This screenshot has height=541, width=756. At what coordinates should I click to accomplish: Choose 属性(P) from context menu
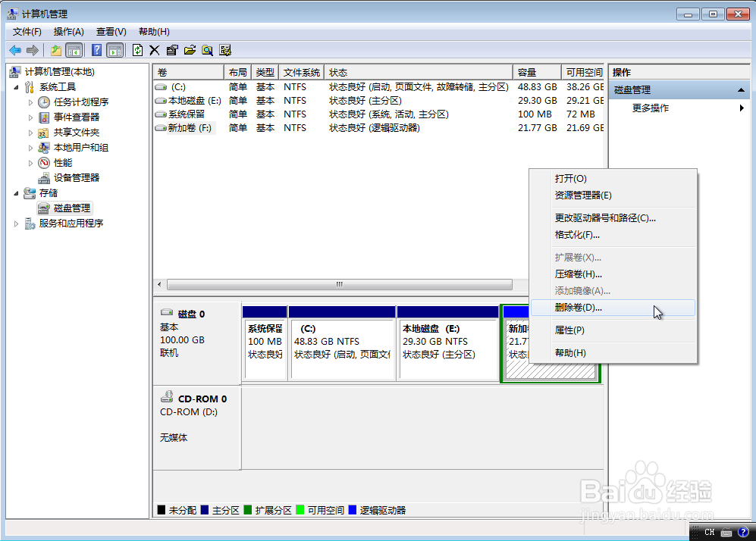tap(613, 330)
